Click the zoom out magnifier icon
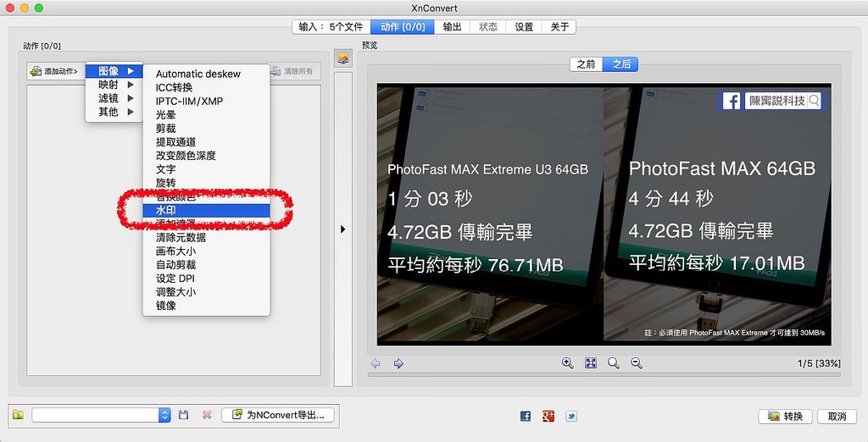 637,363
